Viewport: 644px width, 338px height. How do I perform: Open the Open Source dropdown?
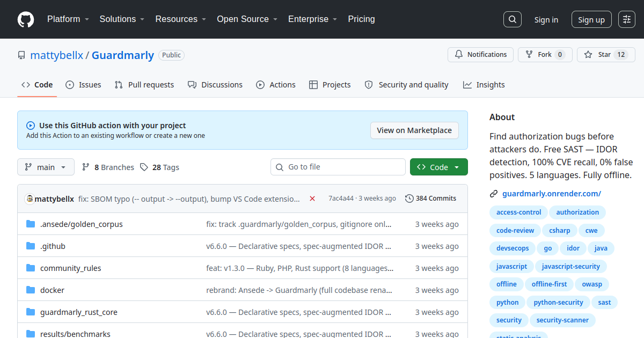pos(247,19)
